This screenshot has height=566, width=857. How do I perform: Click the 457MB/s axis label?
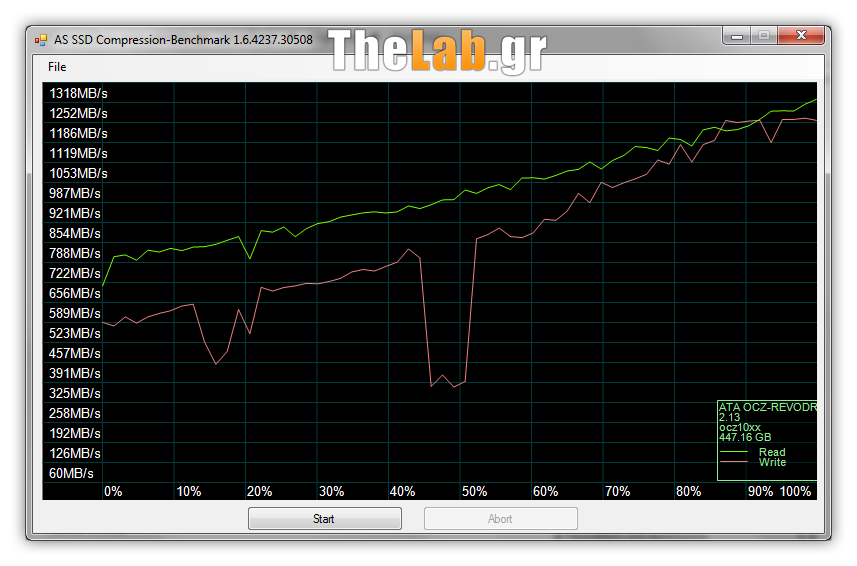[x=75, y=353]
